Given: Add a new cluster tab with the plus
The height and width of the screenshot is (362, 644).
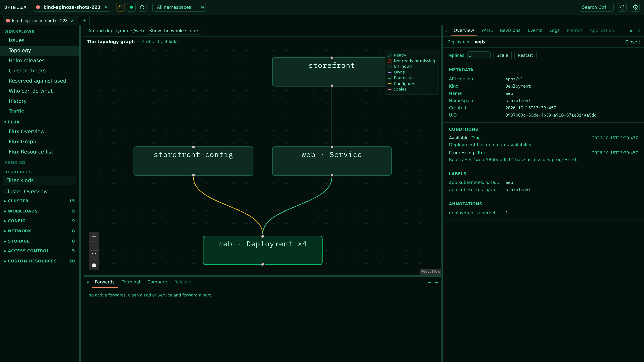Looking at the screenshot, I should point(85,21).
